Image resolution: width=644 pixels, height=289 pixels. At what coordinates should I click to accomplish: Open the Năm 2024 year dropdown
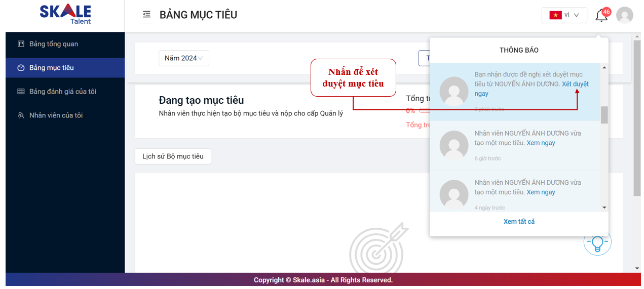pyautogui.click(x=183, y=58)
